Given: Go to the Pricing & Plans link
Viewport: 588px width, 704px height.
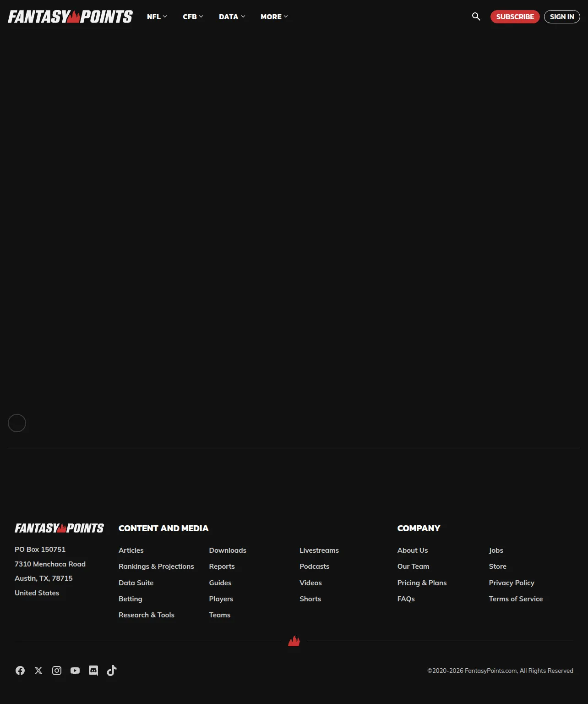Looking at the screenshot, I should click(x=422, y=583).
